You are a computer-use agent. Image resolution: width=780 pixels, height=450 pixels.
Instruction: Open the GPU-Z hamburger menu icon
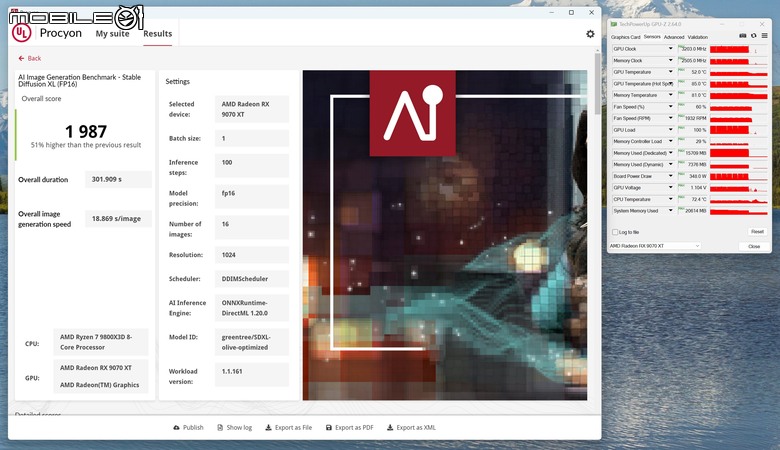coord(765,36)
